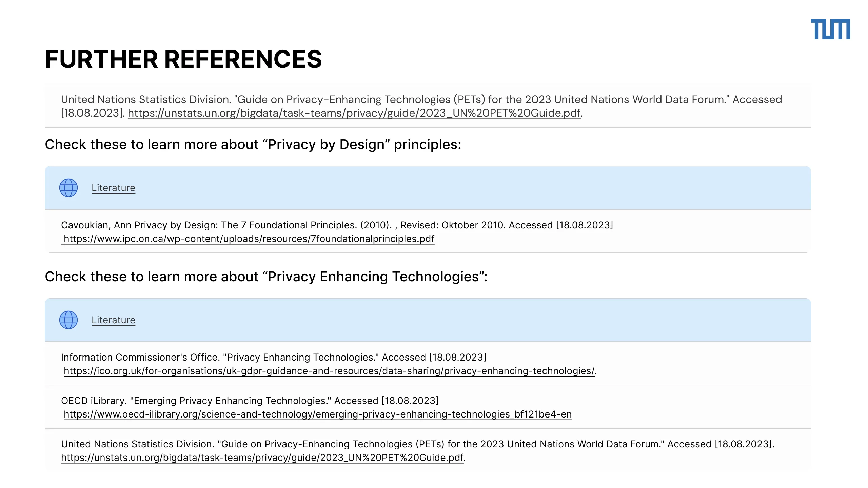868x488 pixels.
Task: Click the globe icon under Privacy Enhancing Technologies
Action: click(x=68, y=320)
